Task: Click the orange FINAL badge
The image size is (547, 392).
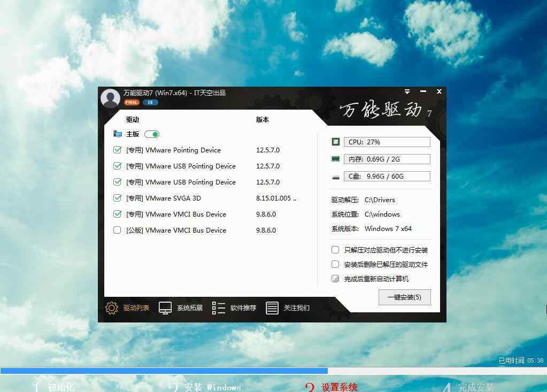Action: pos(132,102)
